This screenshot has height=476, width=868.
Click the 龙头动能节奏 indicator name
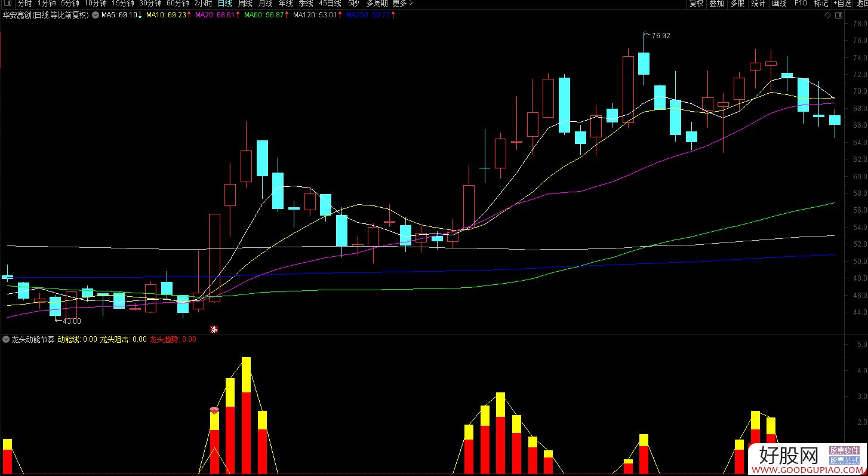33,339
